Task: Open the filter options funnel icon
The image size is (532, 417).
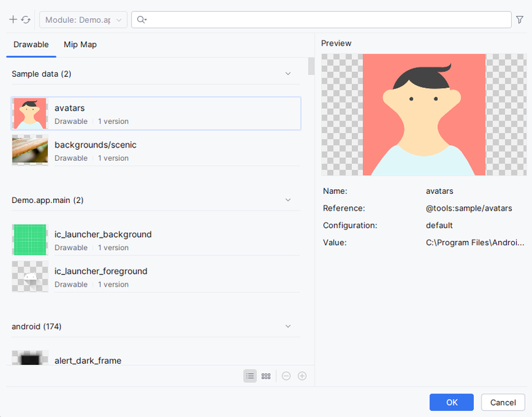Action: click(x=520, y=19)
